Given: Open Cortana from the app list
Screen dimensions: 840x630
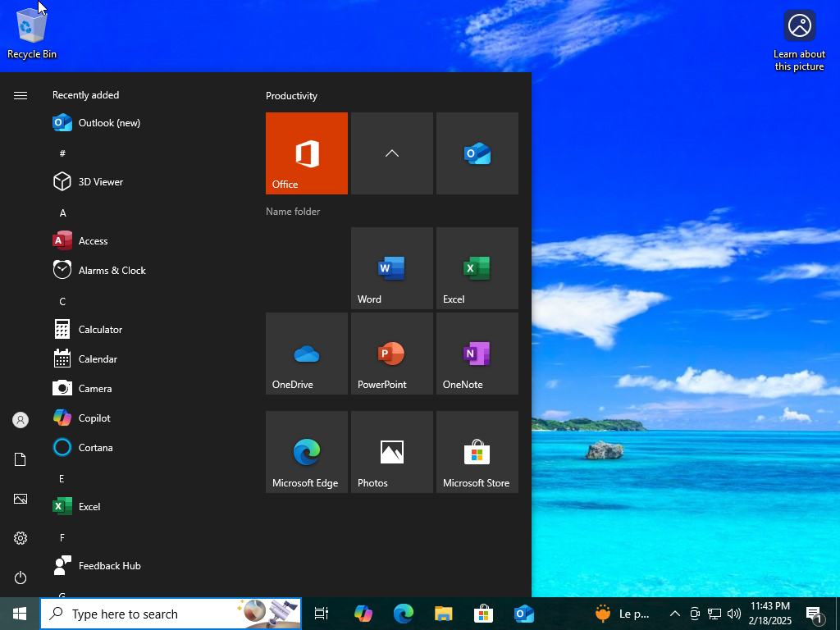Looking at the screenshot, I should [144, 447].
